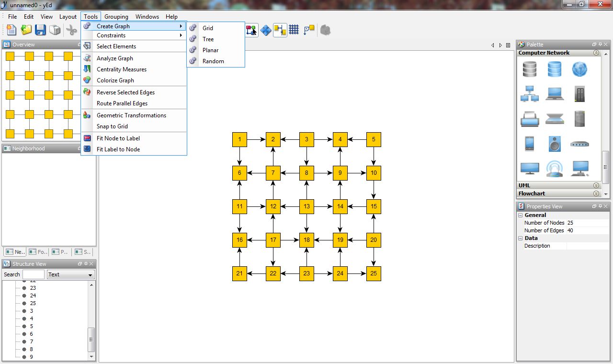The image size is (613, 364).
Task: Click Geometric Transformations menu entry
Action: click(134, 115)
